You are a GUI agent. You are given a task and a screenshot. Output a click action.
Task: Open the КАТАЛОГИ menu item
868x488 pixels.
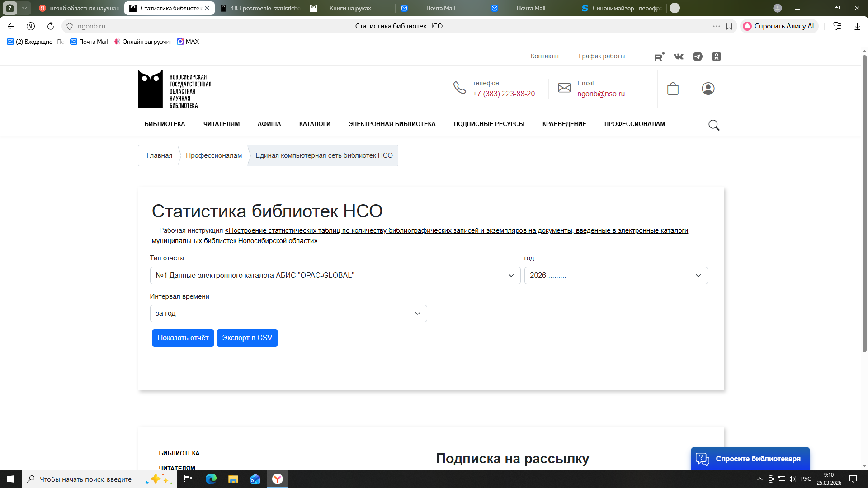pos(315,124)
